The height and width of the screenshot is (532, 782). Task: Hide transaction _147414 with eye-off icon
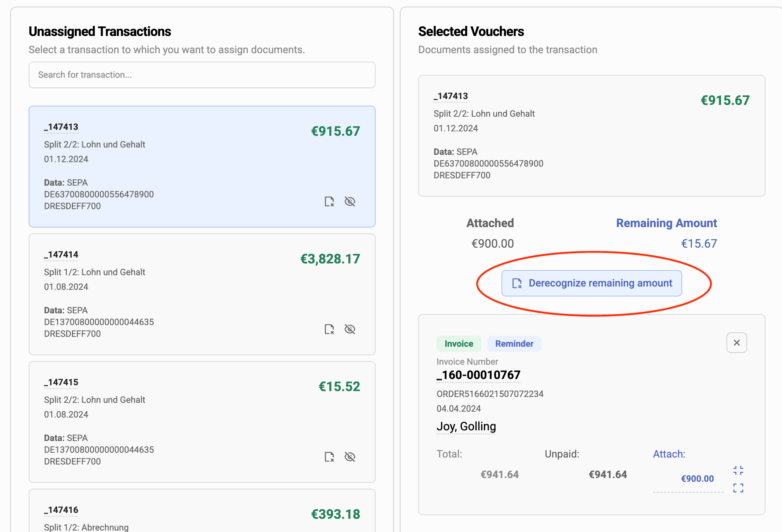(x=350, y=329)
